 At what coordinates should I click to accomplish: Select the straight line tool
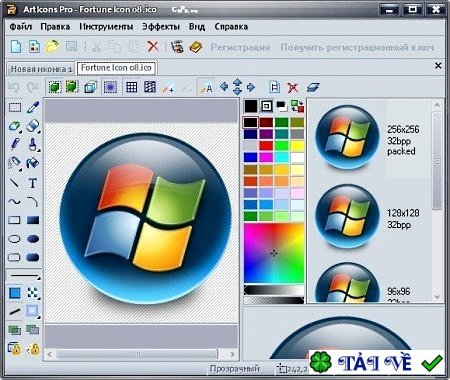[14, 183]
